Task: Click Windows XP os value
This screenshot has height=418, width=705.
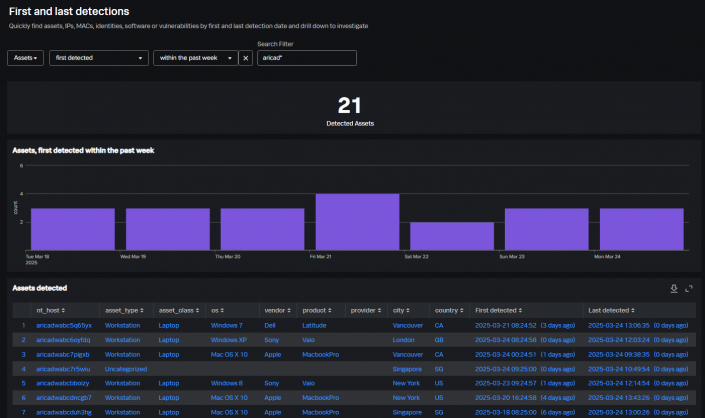Action: tap(229, 340)
